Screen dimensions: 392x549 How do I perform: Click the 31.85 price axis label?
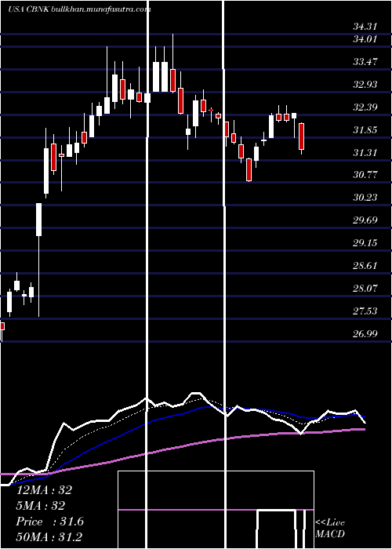point(365,130)
